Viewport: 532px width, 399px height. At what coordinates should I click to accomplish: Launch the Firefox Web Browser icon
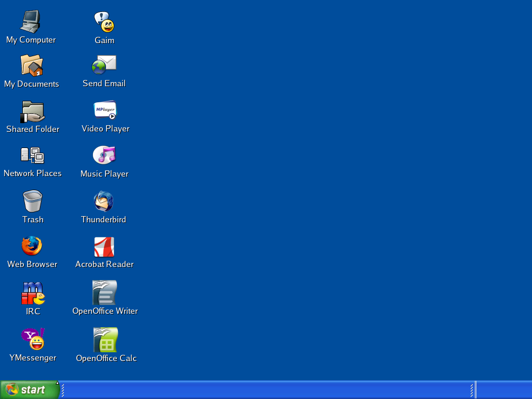pyautogui.click(x=32, y=246)
